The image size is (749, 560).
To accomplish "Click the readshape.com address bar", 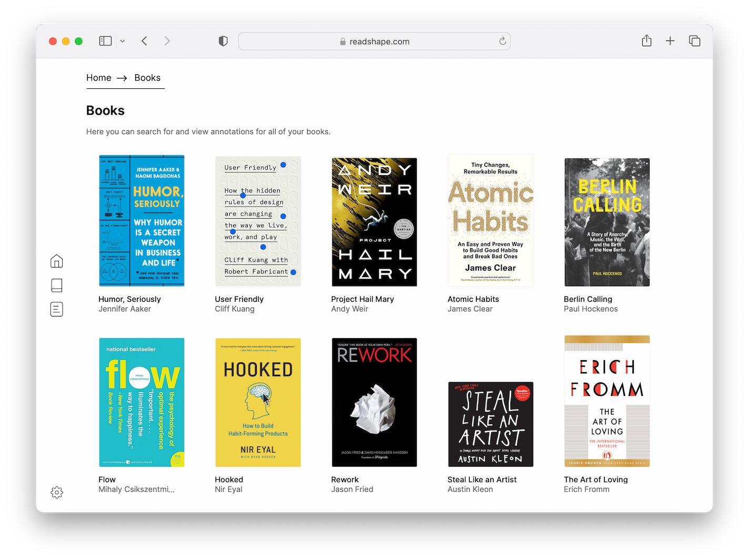I will tap(374, 42).
